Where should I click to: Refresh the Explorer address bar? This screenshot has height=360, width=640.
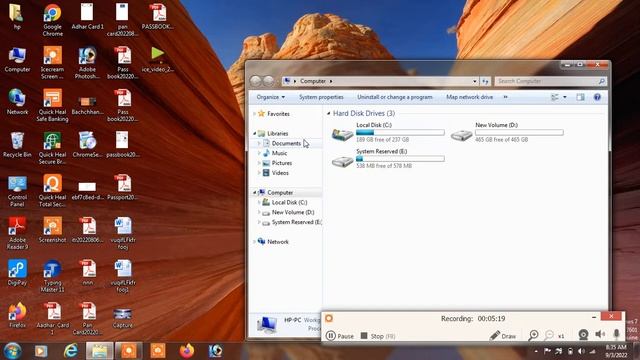point(485,81)
